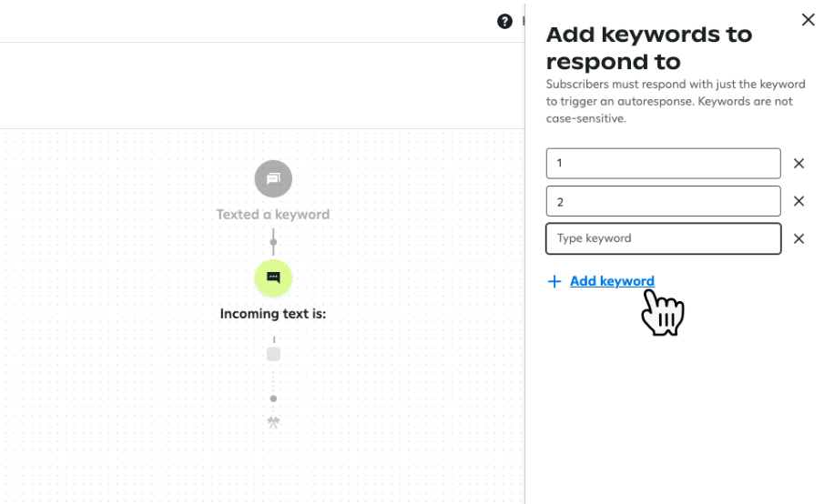
Task: Delete the empty Type keyword row
Action: [x=798, y=238]
